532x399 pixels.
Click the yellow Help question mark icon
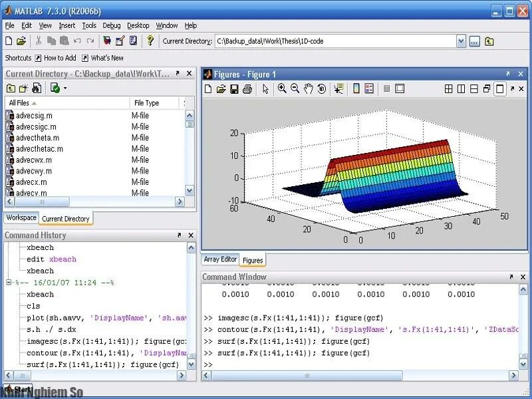150,41
